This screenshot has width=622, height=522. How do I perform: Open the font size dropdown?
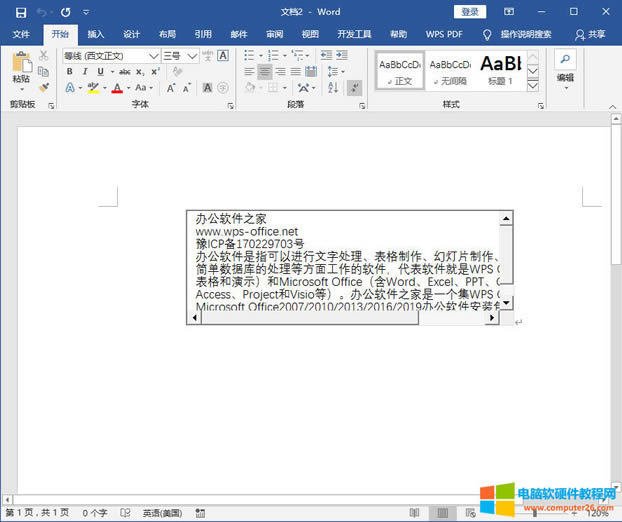coord(191,56)
